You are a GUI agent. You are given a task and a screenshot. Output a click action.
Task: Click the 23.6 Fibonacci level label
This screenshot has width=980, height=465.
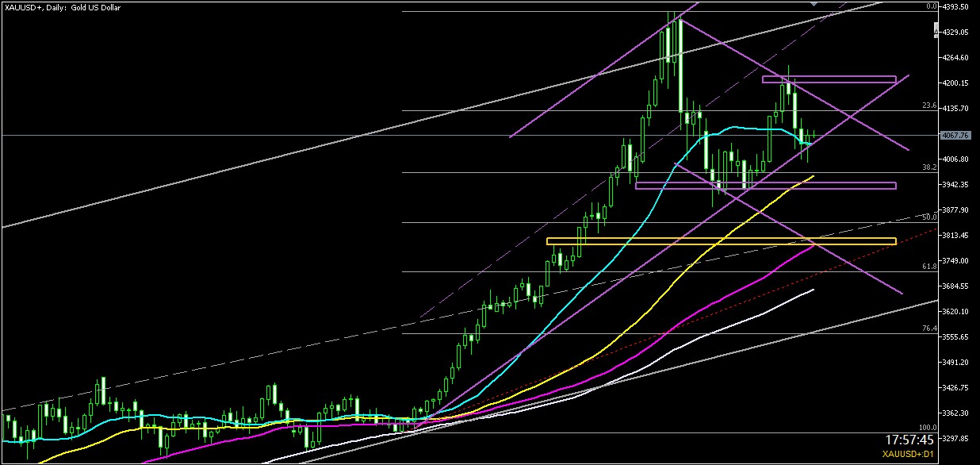point(930,106)
